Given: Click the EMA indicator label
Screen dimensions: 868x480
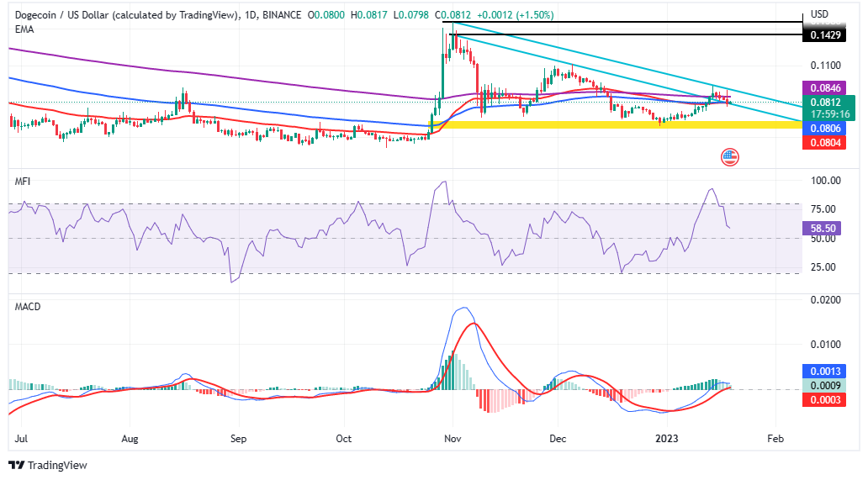Looking at the screenshot, I should click(24, 29).
